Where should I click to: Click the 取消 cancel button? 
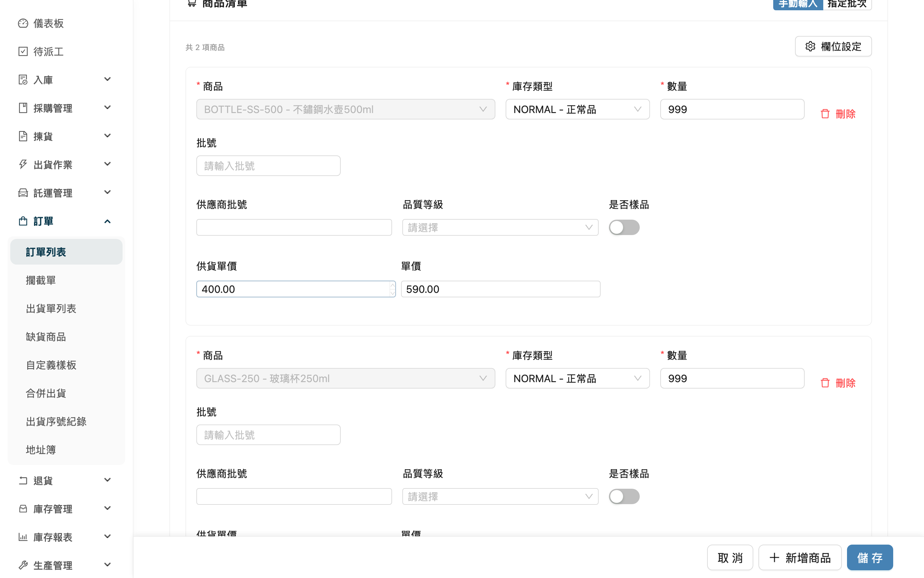pyautogui.click(x=730, y=558)
